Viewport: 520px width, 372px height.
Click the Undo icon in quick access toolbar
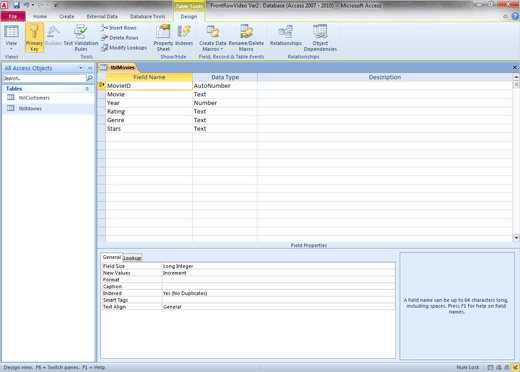[26, 5]
